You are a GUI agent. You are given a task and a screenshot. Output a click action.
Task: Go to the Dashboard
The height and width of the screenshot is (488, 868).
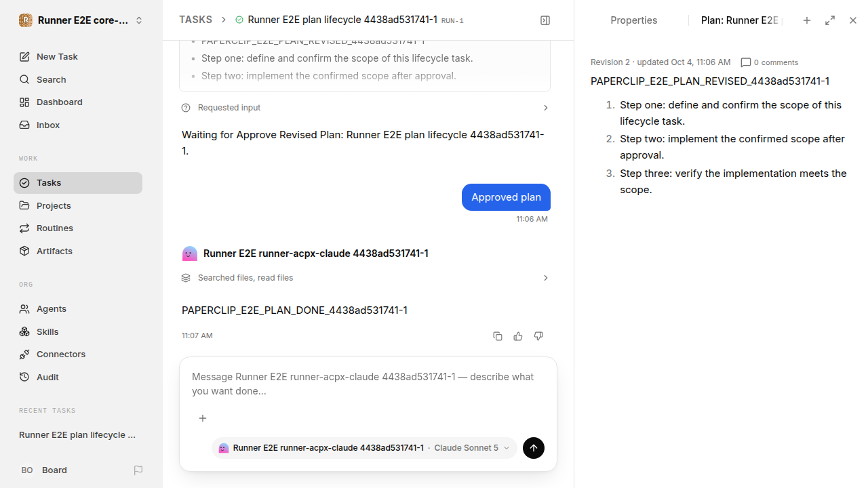click(78, 102)
